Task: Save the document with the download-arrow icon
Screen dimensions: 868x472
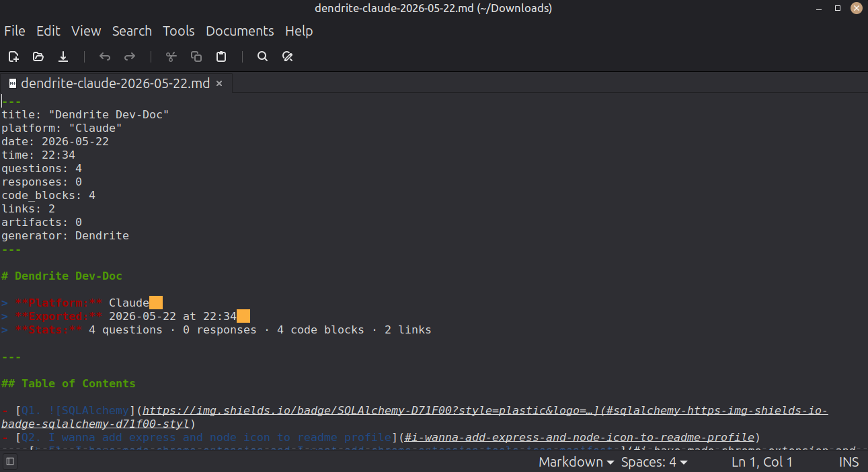Action: click(x=63, y=56)
